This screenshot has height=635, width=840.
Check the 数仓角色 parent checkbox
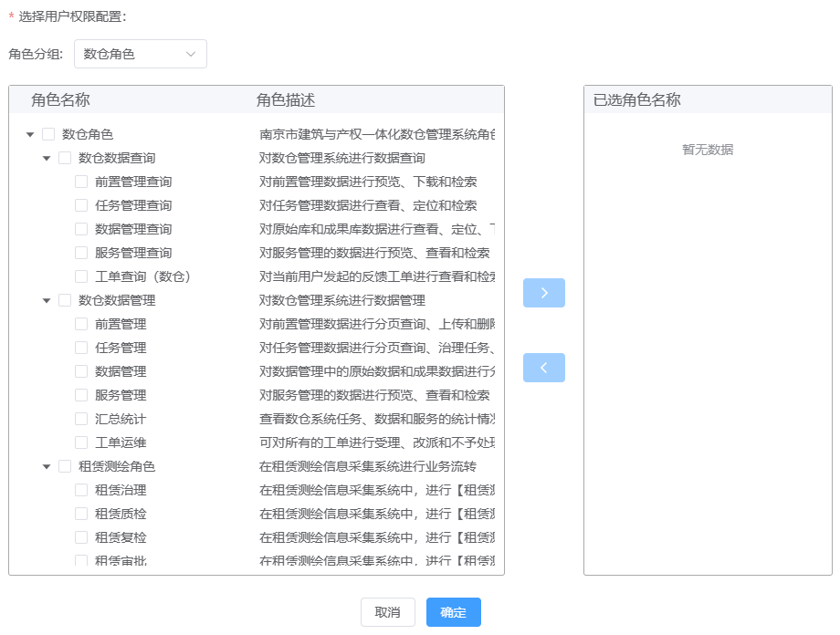coord(48,133)
